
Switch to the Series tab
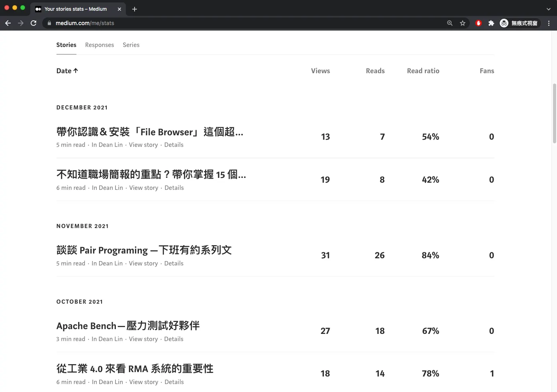pos(131,45)
